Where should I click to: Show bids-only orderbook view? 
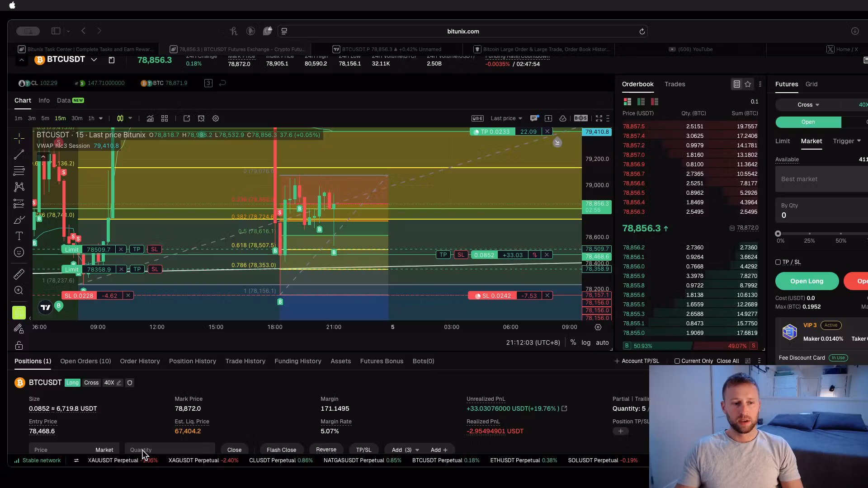641,102
